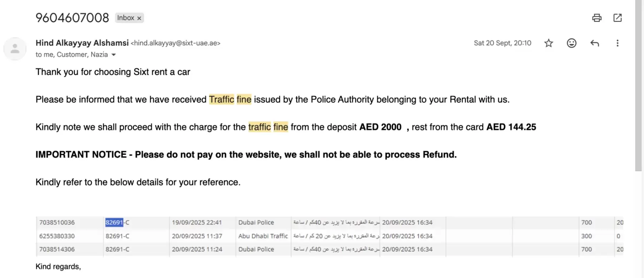Image resolution: width=644 pixels, height=278 pixels.
Task: Print this email
Action: [x=597, y=18]
